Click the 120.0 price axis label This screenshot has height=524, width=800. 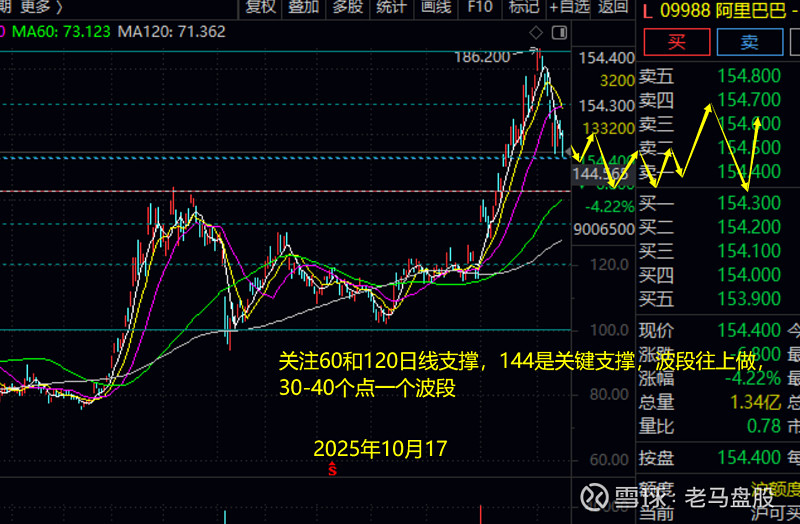pyautogui.click(x=609, y=265)
